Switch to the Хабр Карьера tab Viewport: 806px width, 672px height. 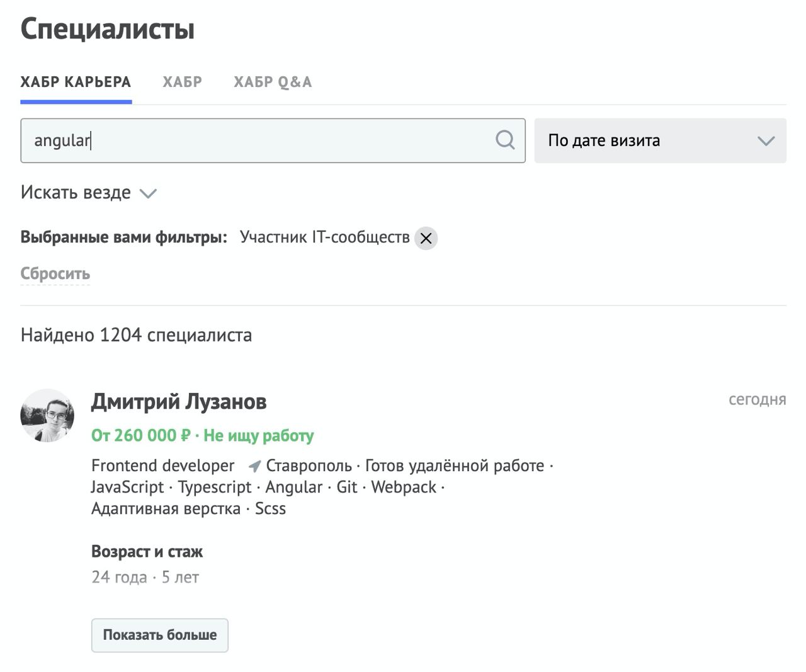tap(76, 82)
